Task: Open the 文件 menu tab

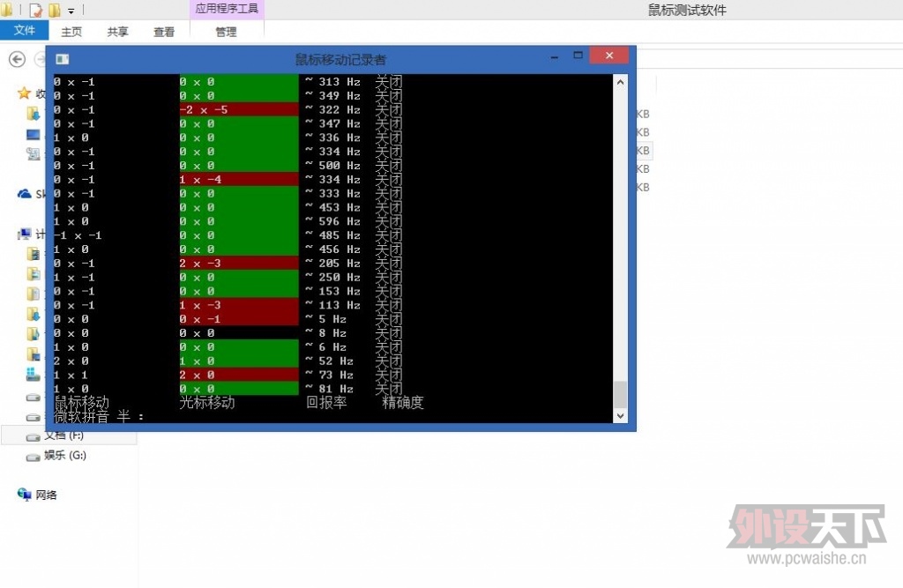Action: [24, 31]
